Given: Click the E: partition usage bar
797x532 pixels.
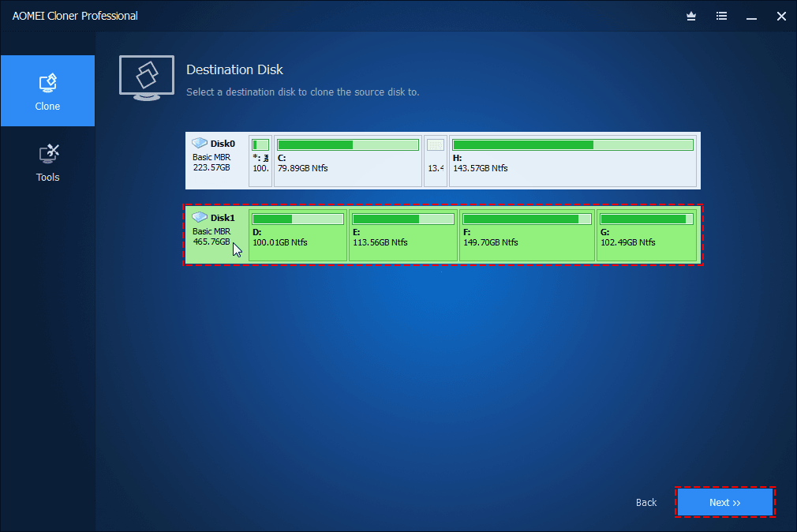Looking at the screenshot, I should click(x=403, y=219).
